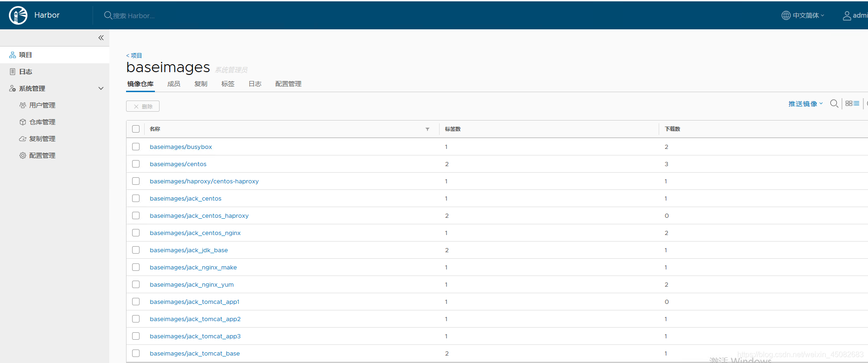Open baseimages/jack_tomcat_base link

coord(195,353)
